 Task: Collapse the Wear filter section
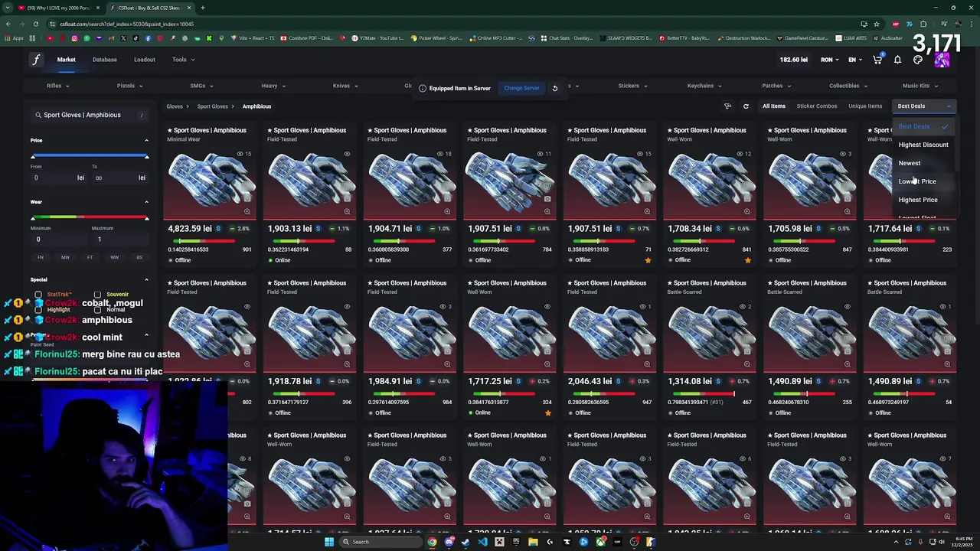(146, 202)
